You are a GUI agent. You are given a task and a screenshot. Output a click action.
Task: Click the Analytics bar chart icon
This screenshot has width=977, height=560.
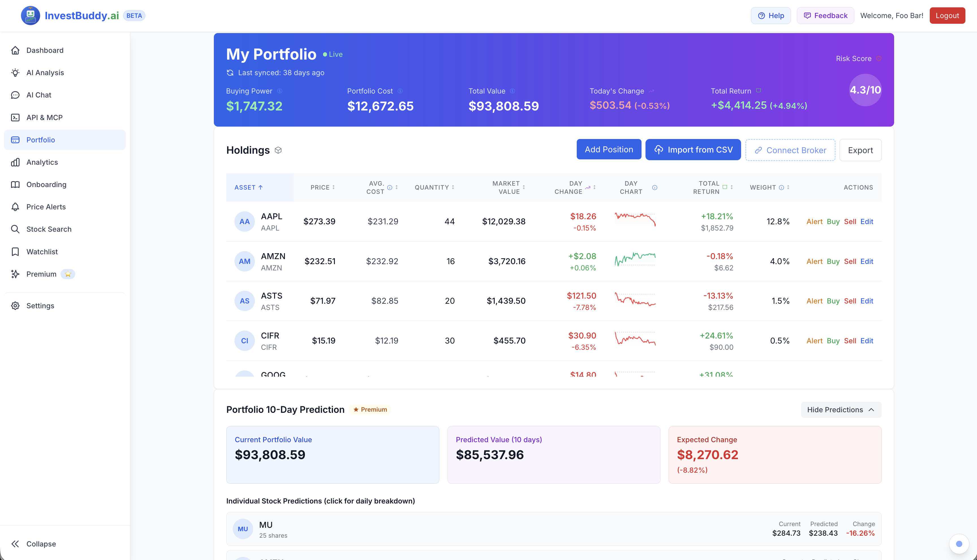(15, 162)
